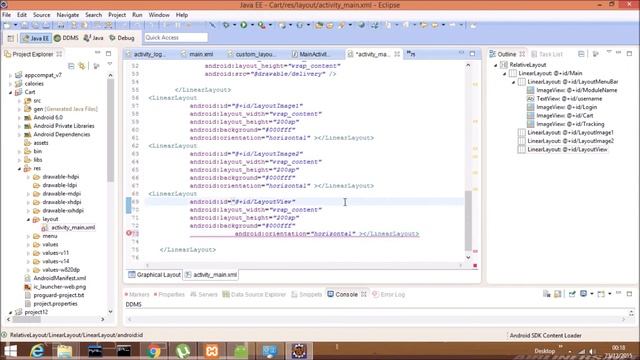Open the Window menu

(159, 15)
